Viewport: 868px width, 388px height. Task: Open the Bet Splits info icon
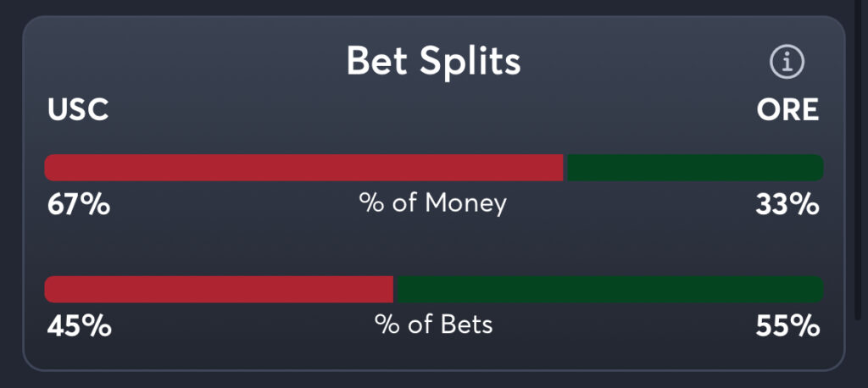(787, 62)
